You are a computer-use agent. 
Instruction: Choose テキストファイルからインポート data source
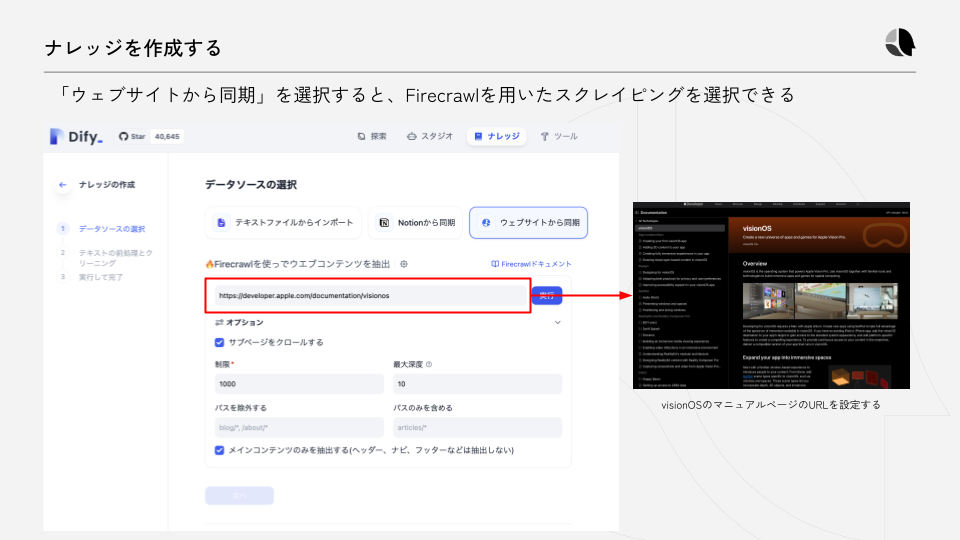(x=283, y=223)
